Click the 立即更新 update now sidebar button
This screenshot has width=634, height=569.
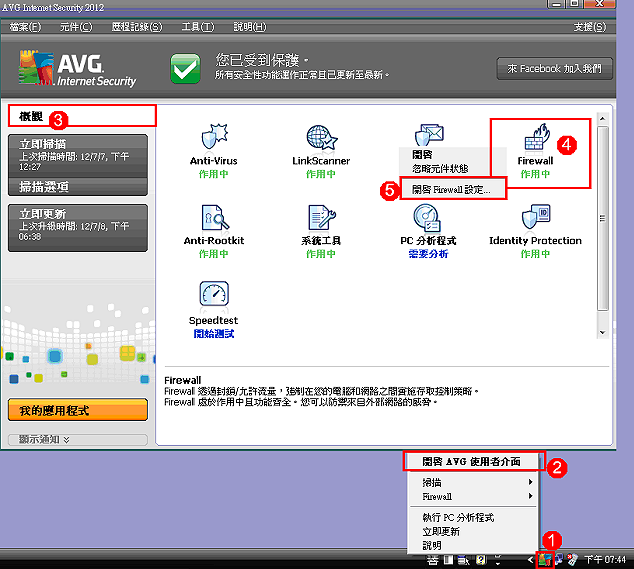click(78, 228)
